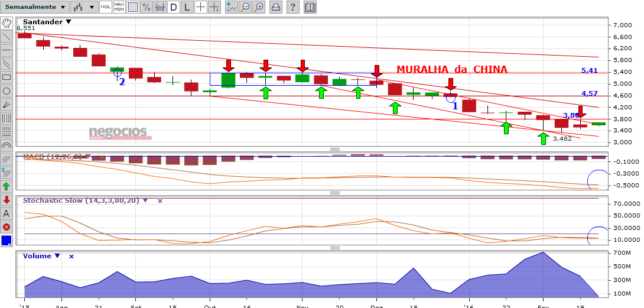Click the Volume panel label
Screen dimensions: 644x308
click(37, 256)
